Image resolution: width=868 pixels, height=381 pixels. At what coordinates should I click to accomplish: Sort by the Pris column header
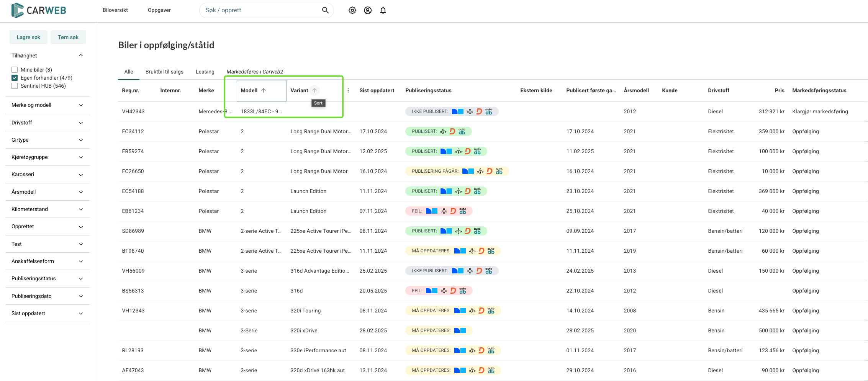779,90
